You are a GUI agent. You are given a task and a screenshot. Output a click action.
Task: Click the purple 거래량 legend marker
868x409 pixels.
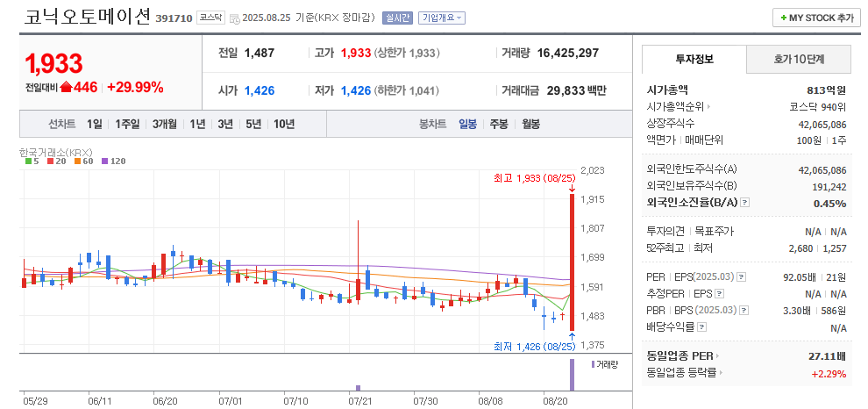click(x=594, y=364)
